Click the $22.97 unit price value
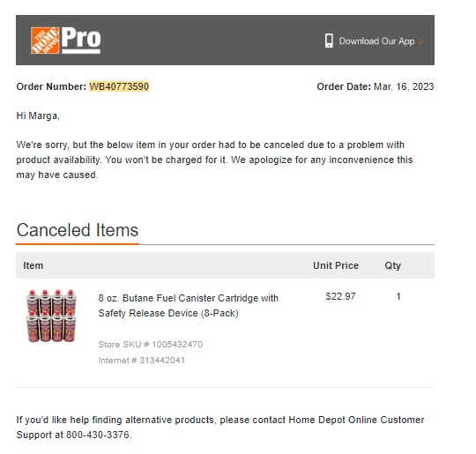Viewport: 476px width, 454px height. click(x=340, y=296)
